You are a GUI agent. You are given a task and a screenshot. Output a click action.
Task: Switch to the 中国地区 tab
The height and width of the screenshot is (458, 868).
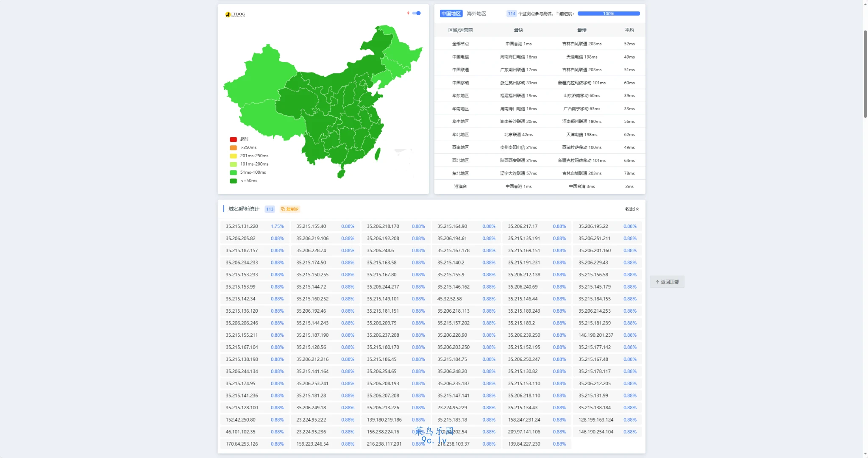[x=451, y=14]
